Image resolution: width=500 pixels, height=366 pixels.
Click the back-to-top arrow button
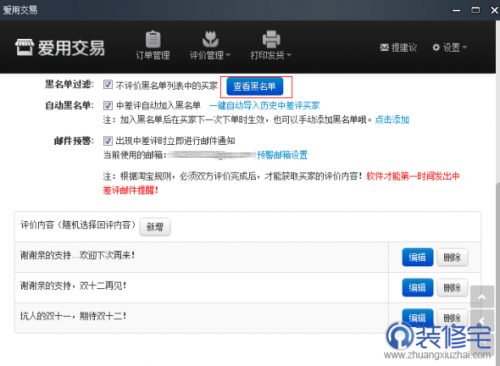[482, 297]
